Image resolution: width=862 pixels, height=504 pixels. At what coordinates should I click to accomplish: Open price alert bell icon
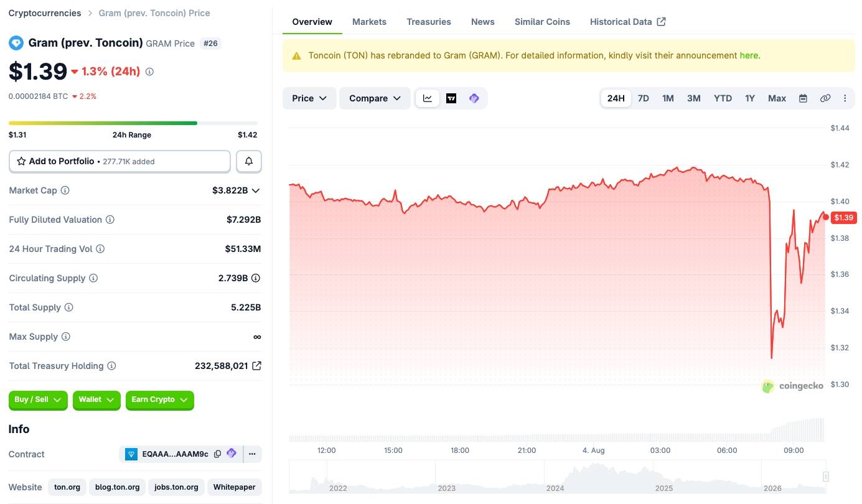[x=249, y=161]
